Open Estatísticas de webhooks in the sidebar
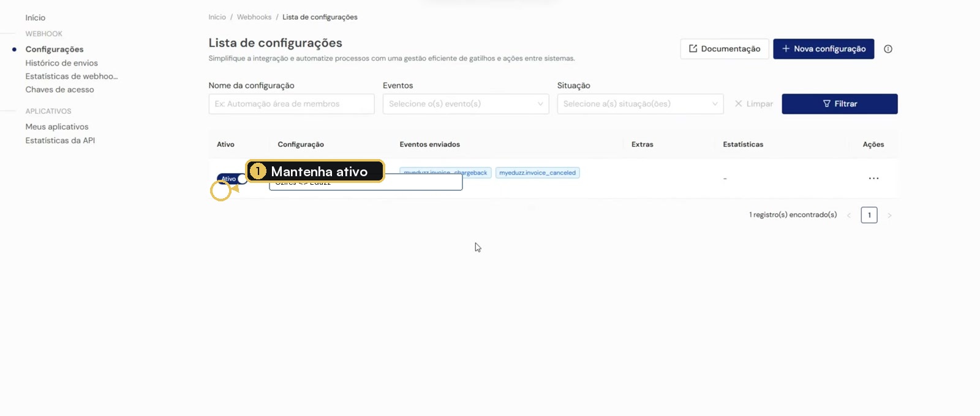 pyautogui.click(x=72, y=76)
